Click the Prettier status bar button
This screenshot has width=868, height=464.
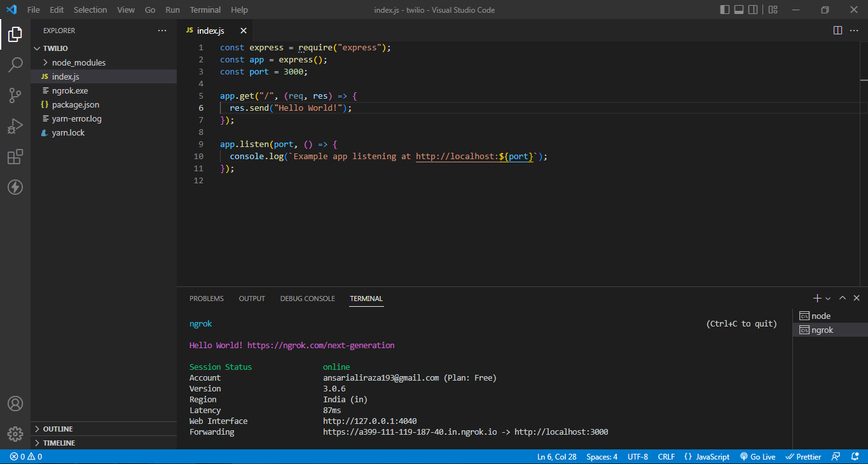click(804, 457)
